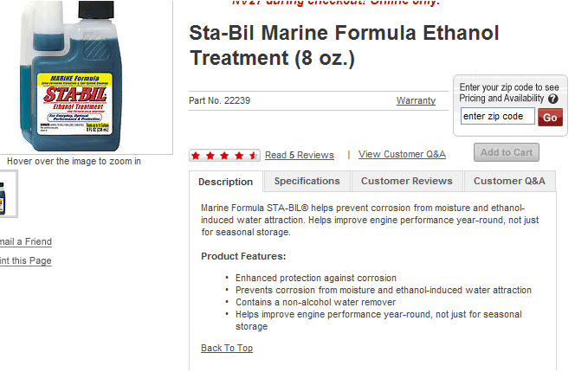Click the Part No. 22239 text
This screenshot has height=372, width=588.
pyautogui.click(x=219, y=100)
